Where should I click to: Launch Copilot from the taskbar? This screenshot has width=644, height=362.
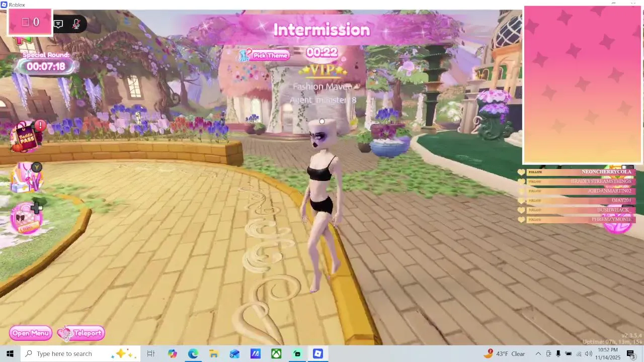coord(173,354)
